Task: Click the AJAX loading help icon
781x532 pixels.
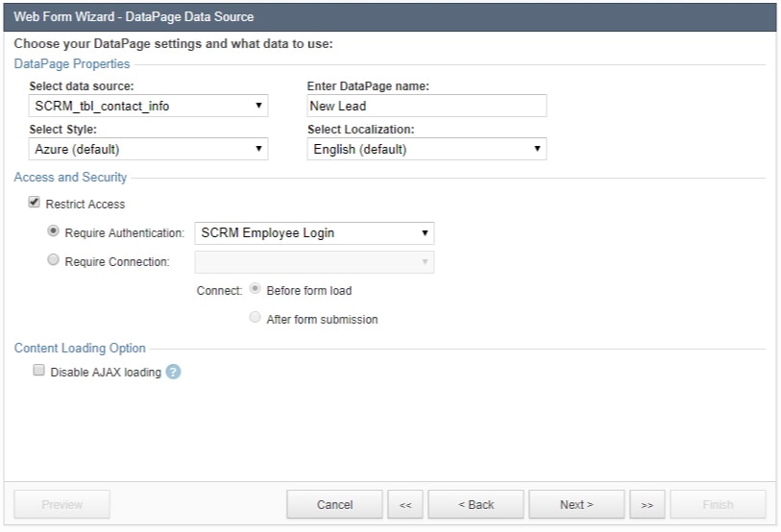Action: [173, 372]
